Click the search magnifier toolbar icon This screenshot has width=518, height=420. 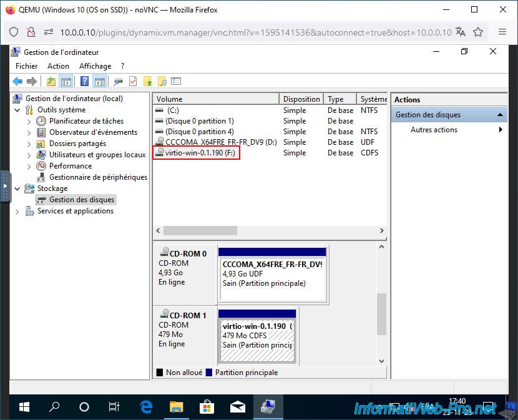(x=162, y=81)
